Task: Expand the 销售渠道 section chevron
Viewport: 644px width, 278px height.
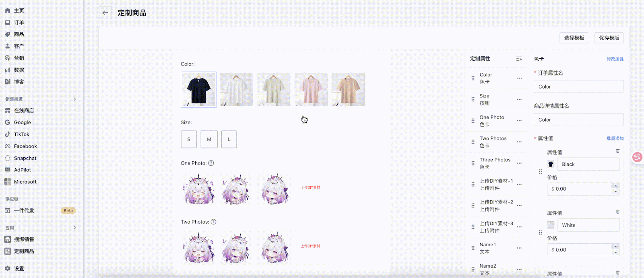Action: point(75,99)
